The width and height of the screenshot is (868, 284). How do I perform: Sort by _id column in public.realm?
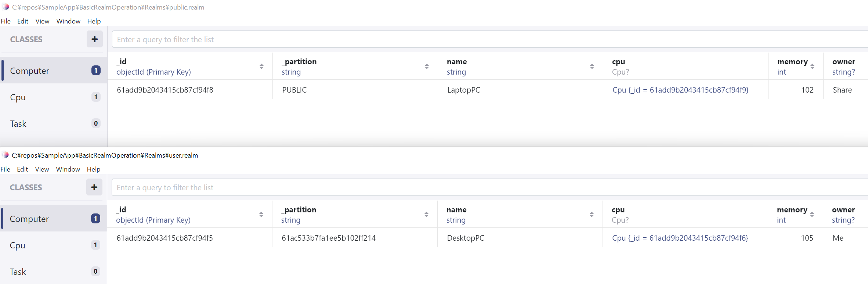tap(261, 66)
